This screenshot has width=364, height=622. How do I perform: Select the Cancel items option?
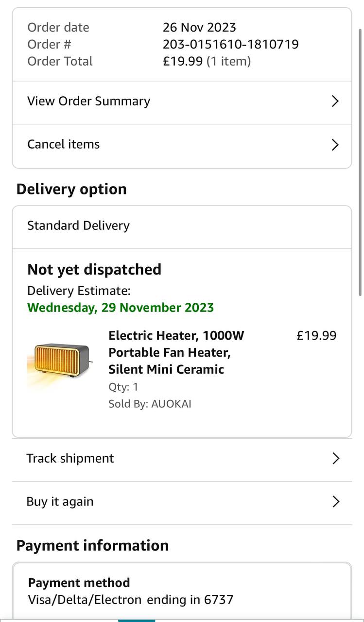click(x=64, y=144)
